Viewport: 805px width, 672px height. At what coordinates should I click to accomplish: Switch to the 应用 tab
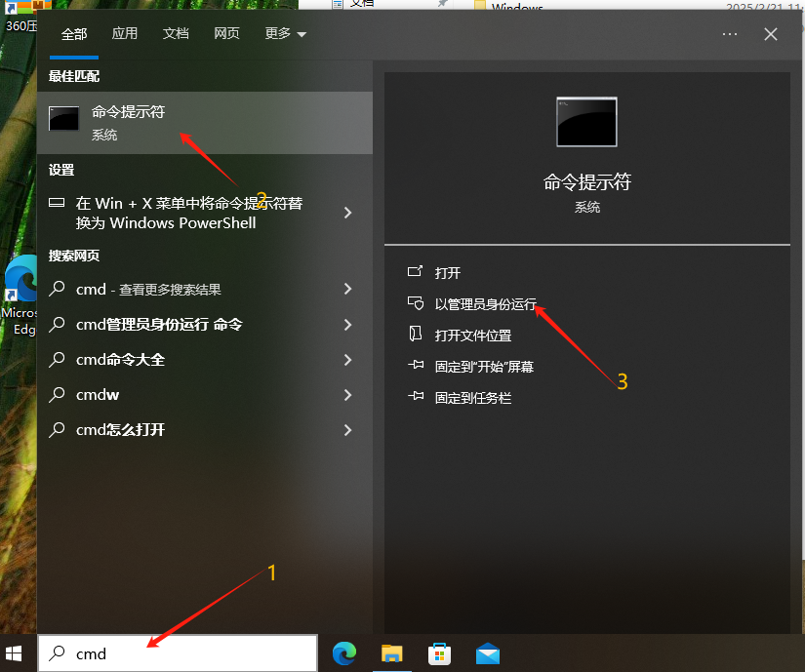(125, 33)
